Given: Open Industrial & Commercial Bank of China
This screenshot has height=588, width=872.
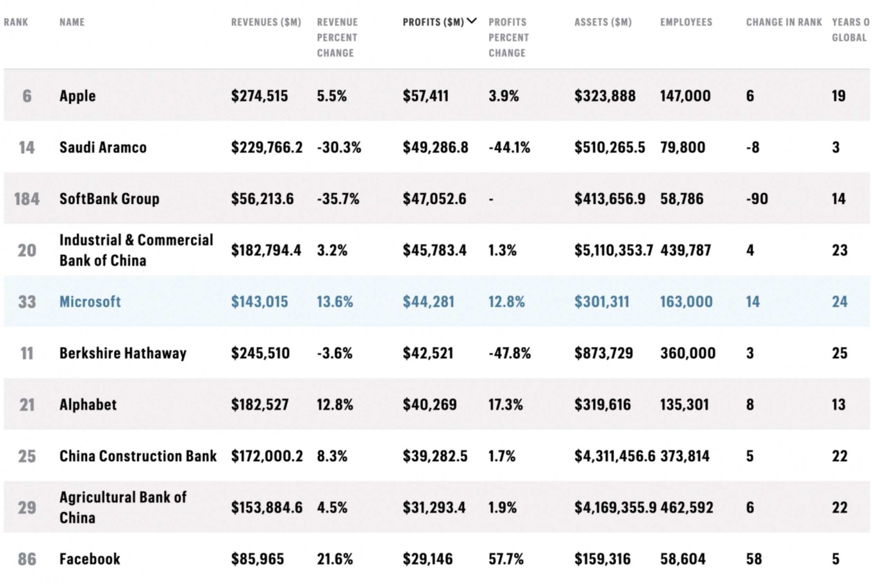Looking at the screenshot, I should pyautogui.click(x=136, y=250).
